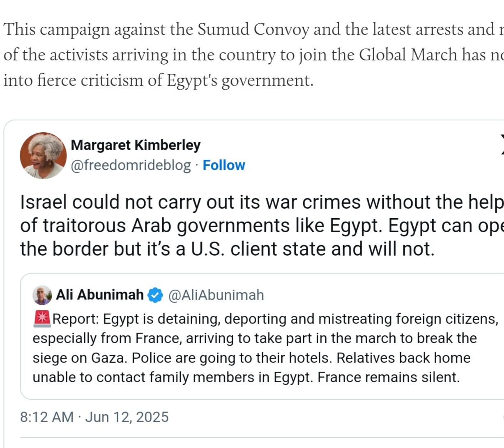Screen dimensions: 504x448
Task: Click the 'traitorous Arab governments' tweet line
Action: [262, 225]
